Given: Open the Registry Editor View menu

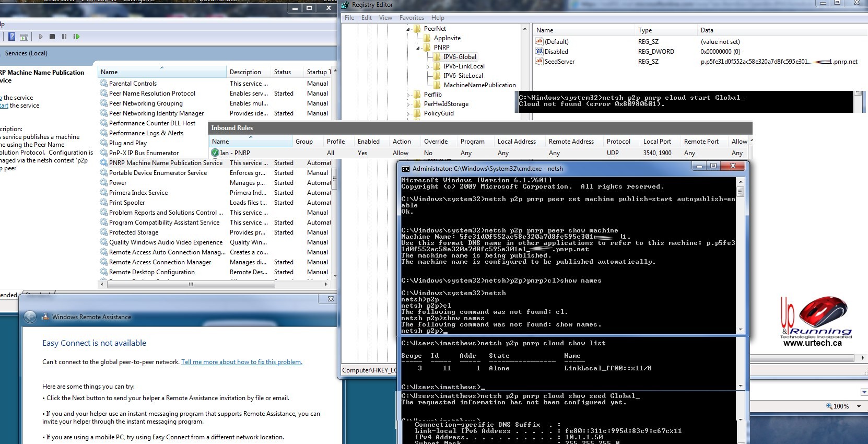Looking at the screenshot, I should 385,18.
